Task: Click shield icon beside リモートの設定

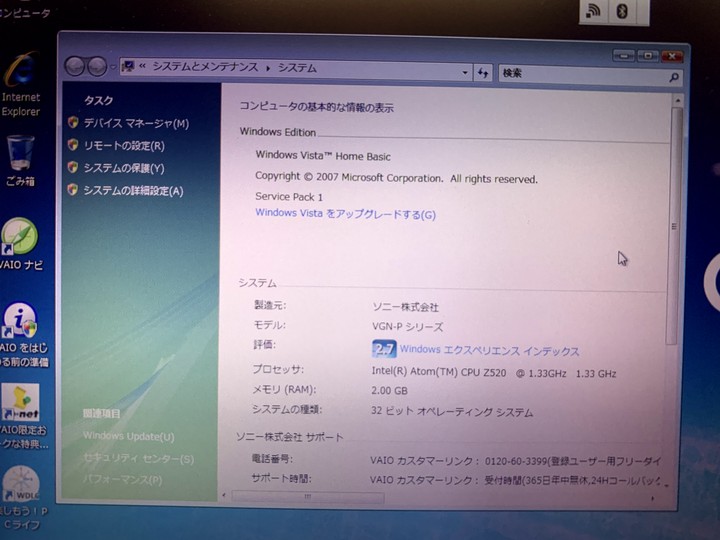Action: [x=73, y=144]
